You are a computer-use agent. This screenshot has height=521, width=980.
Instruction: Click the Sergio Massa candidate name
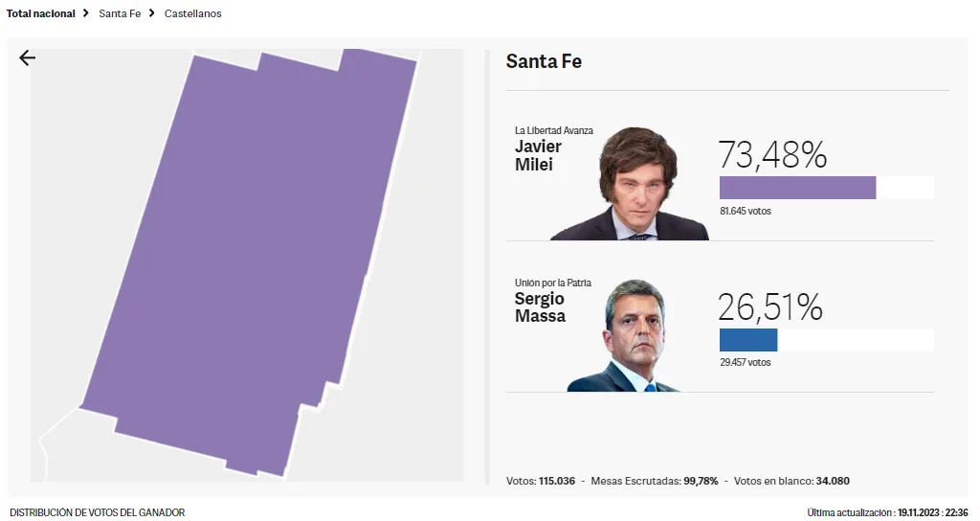pos(540,307)
